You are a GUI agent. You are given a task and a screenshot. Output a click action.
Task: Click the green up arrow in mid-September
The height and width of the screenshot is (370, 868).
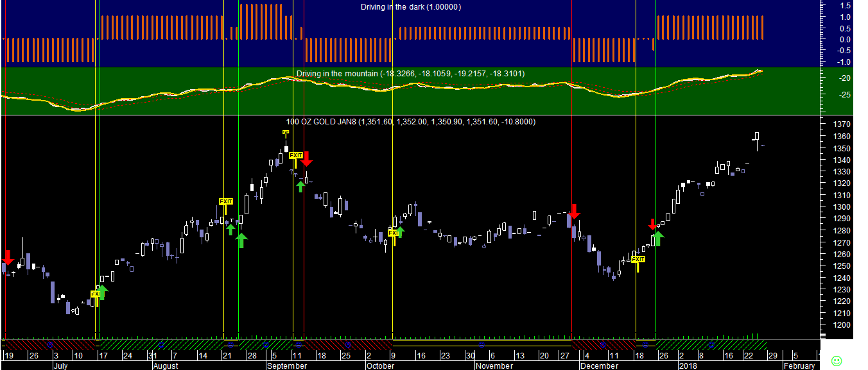[300, 186]
